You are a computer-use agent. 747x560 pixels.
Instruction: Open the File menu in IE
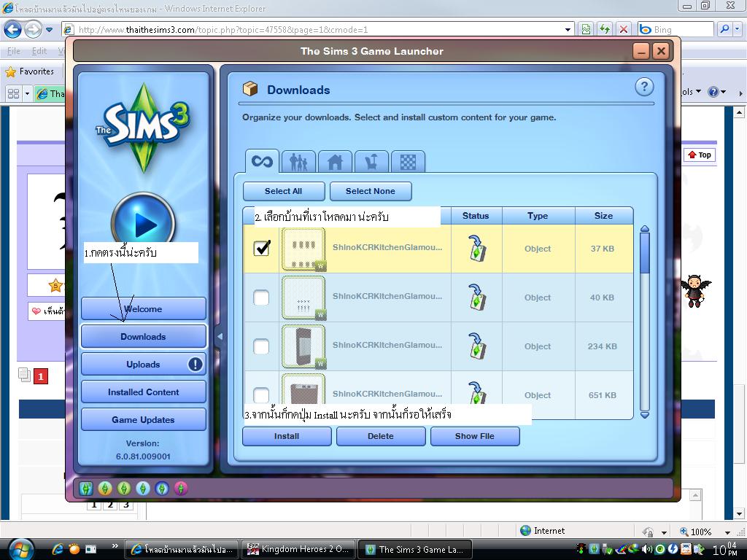[14, 51]
